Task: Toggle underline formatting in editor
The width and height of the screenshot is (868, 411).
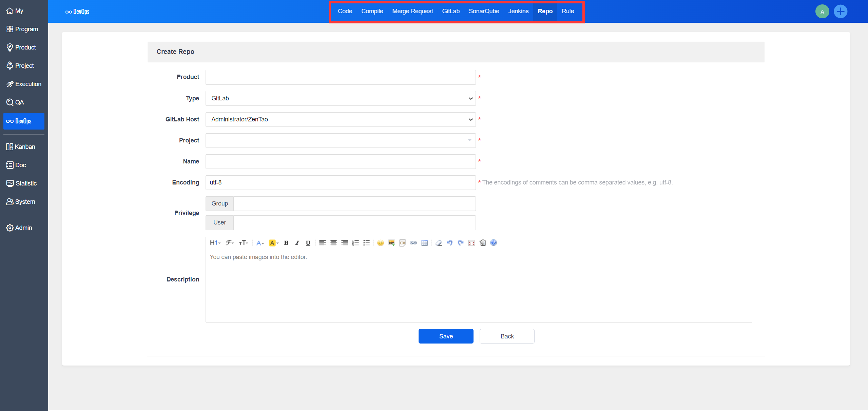Action: click(308, 243)
